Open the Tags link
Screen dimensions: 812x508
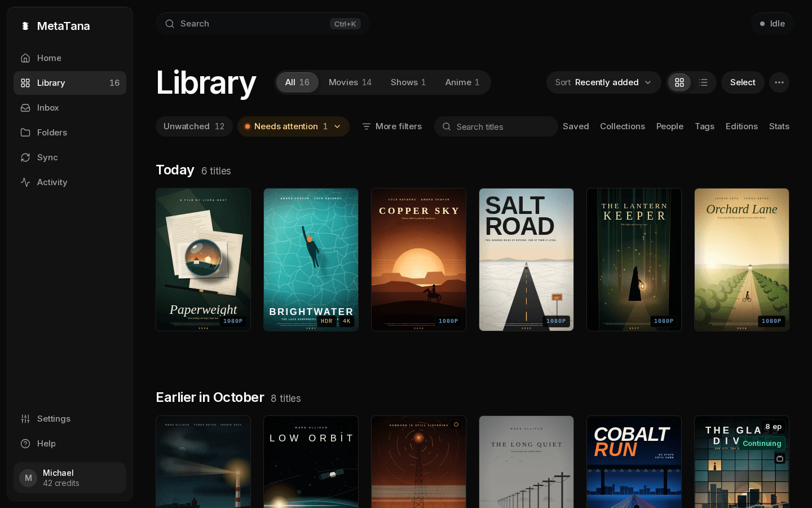704,126
